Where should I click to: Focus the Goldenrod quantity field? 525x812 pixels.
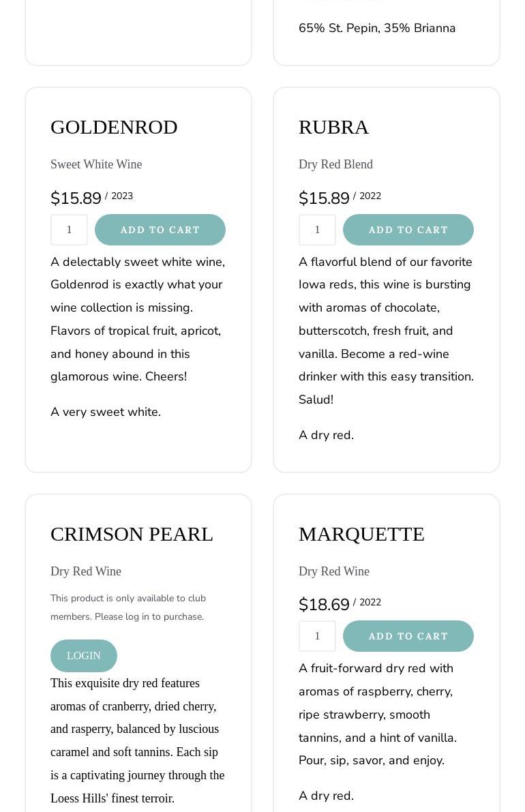(x=69, y=230)
